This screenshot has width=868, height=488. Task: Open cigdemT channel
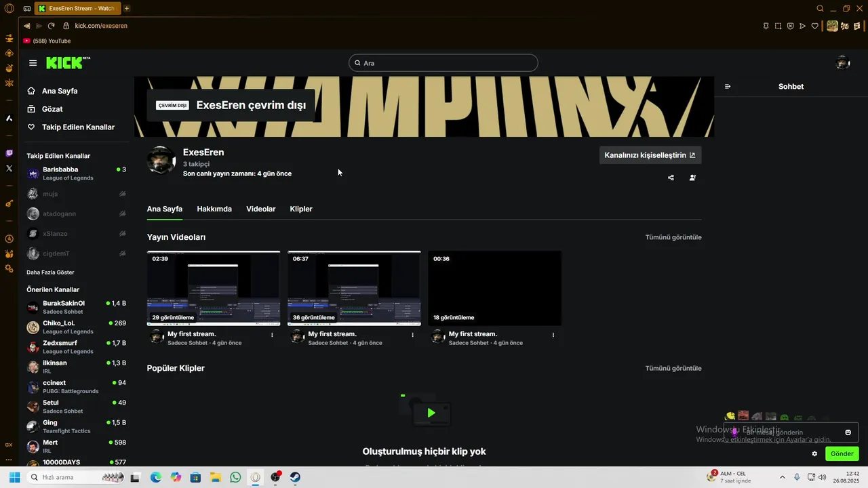(76, 253)
